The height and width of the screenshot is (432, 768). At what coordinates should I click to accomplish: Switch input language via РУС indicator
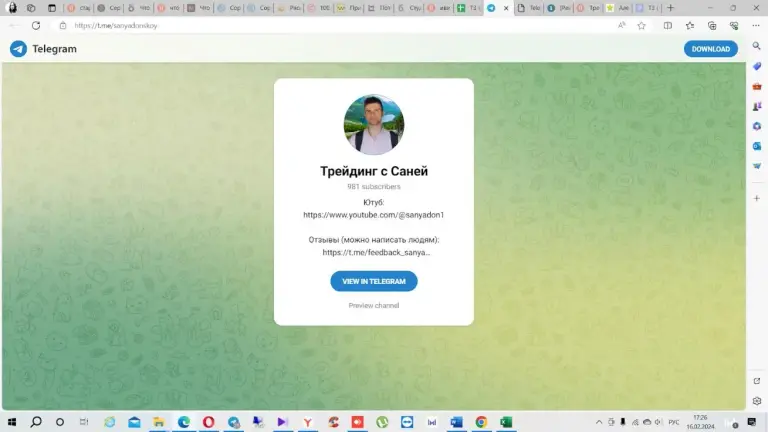click(674, 422)
